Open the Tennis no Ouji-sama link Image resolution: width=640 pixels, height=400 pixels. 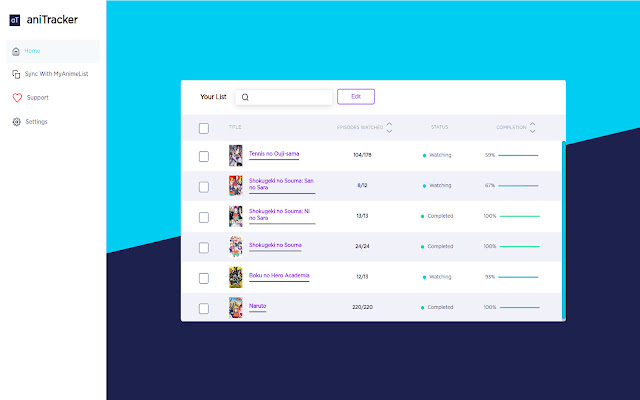(x=274, y=154)
